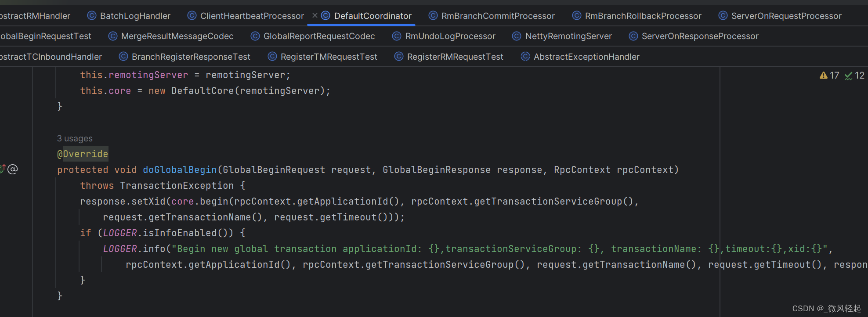Close the DefaultCoordinator tab
The width and height of the screenshot is (868, 317).
click(x=315, y=15)
